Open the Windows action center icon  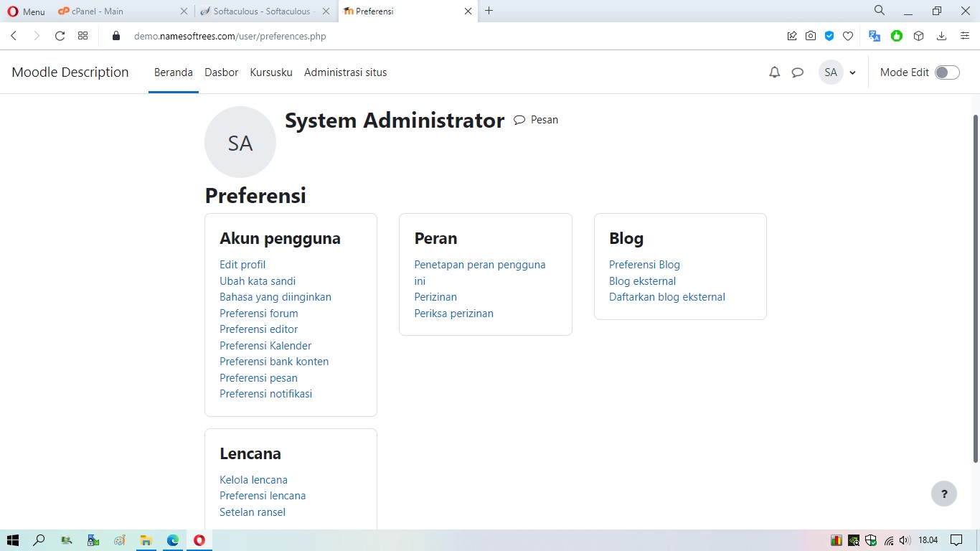click(x=956, y=540)
